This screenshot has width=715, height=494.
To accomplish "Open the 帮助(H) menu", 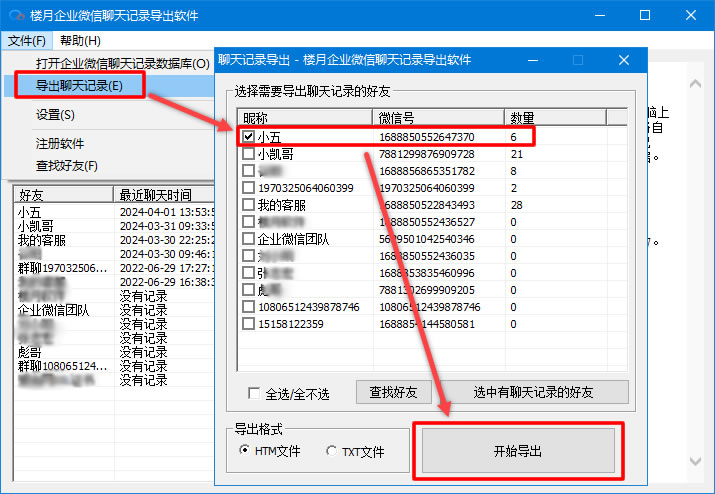I will pyautogui.click(x=80, y=41).
